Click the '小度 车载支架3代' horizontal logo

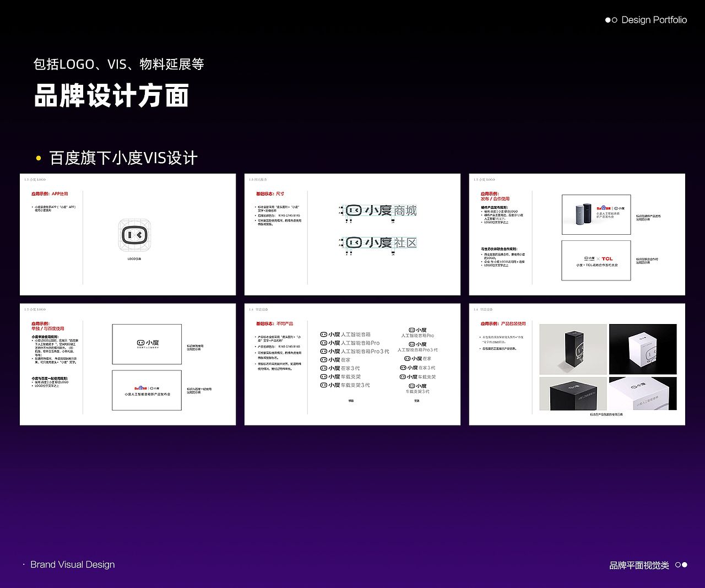pos(345,385)
